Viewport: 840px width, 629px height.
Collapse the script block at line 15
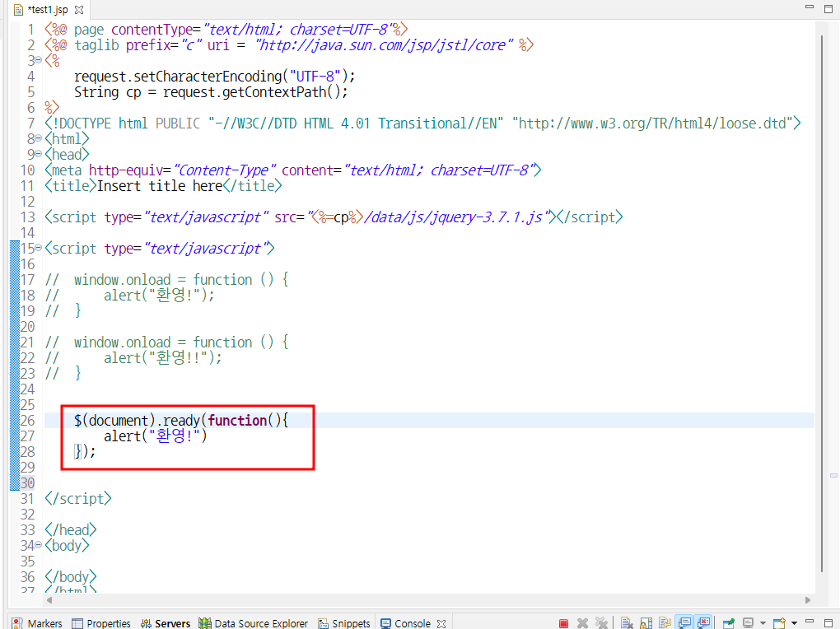click(38, 248)
